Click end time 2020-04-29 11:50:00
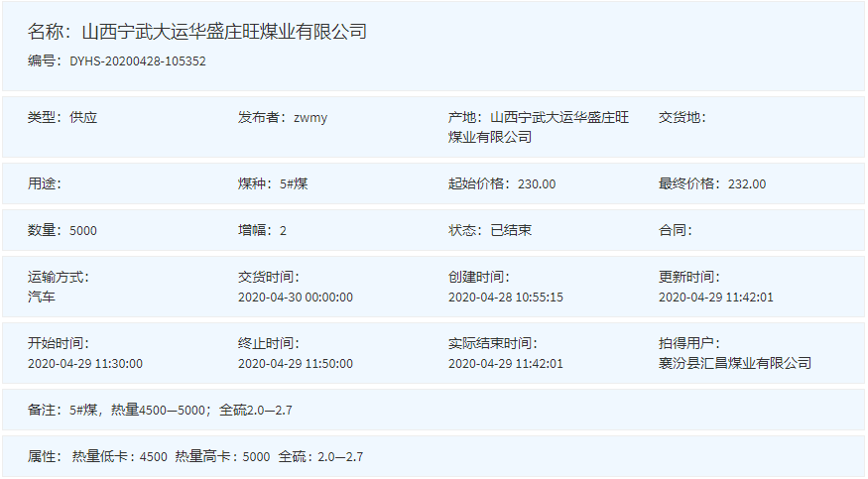 296,364
